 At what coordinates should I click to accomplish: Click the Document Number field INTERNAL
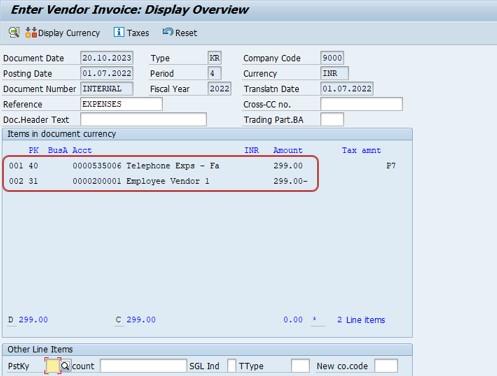point(107,89)
